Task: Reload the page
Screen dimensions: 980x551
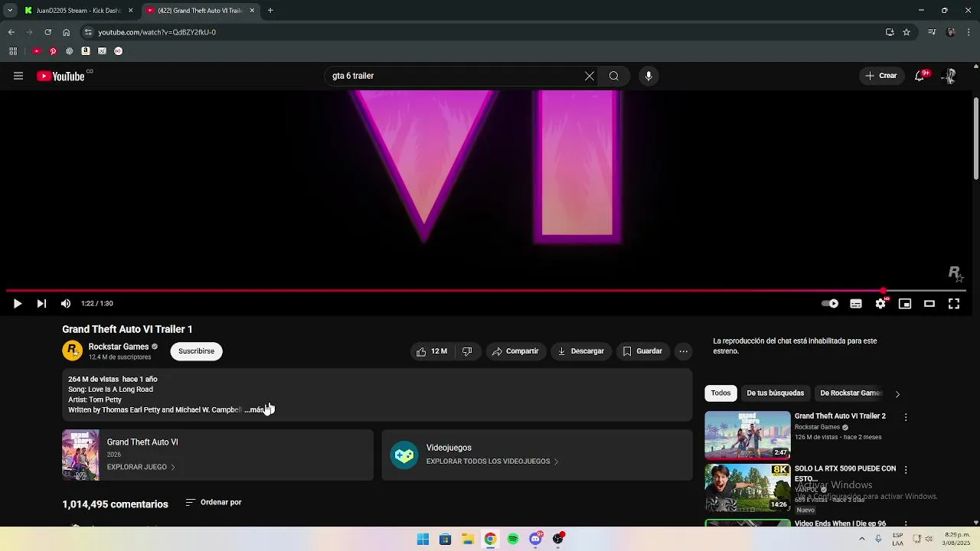Action: pyautogui.click(x=47, y=32)
